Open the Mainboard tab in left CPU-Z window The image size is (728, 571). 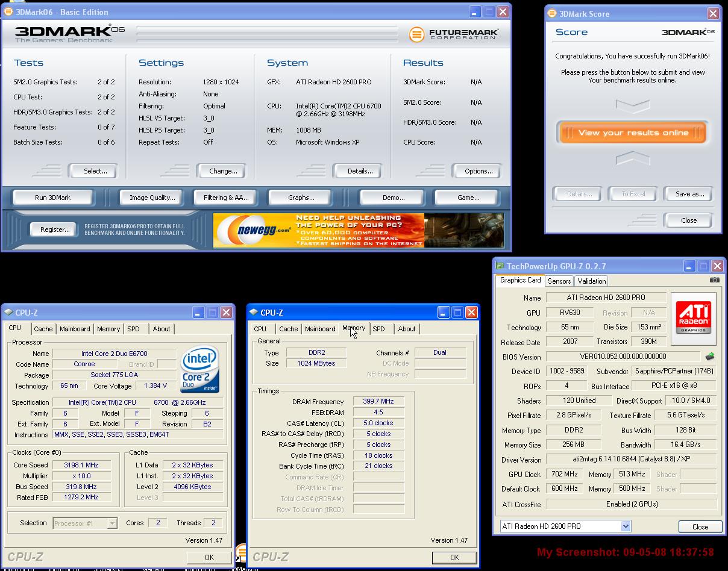(x=75, y=329)
